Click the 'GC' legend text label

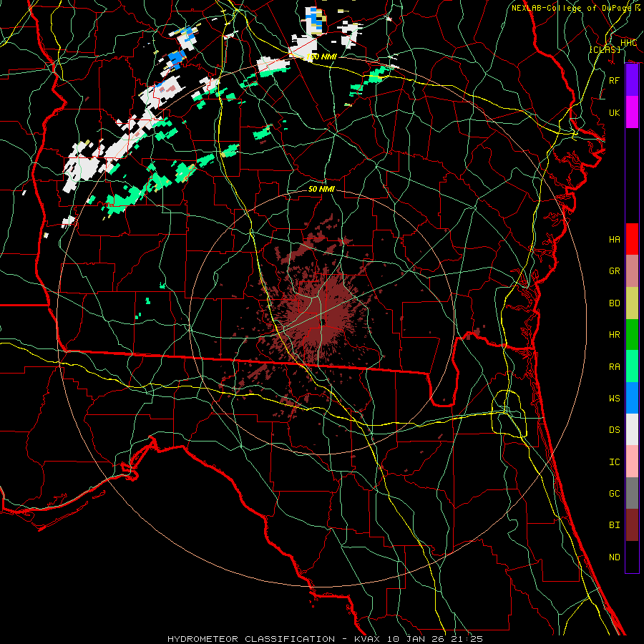[x=614, y=494]
